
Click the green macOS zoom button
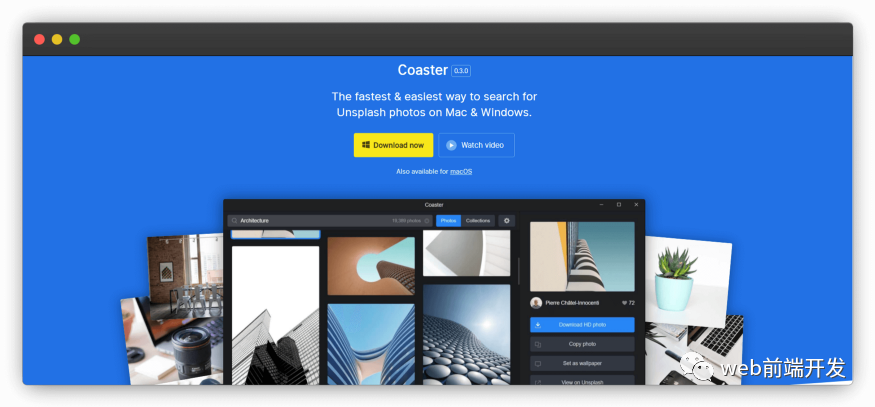pyautogui.click(x=74, y=39)
